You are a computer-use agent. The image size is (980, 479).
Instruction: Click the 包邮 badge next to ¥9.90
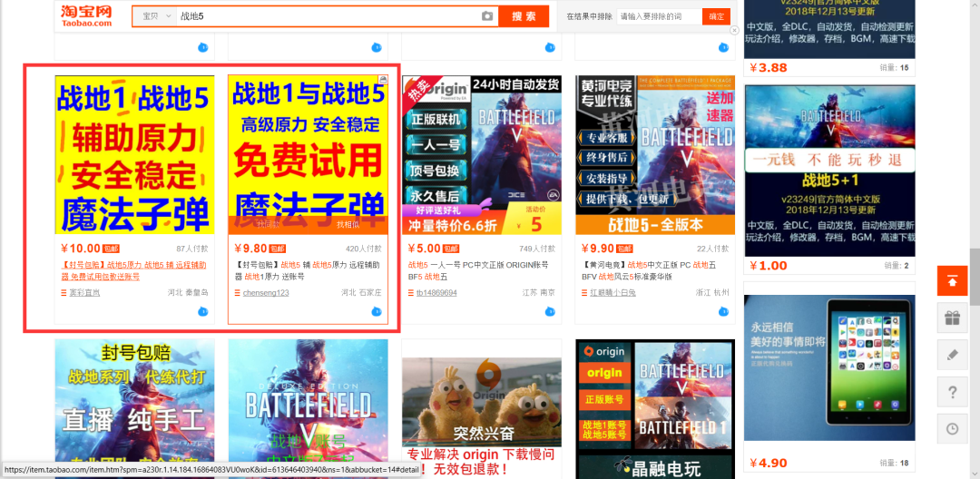[625, 249]
